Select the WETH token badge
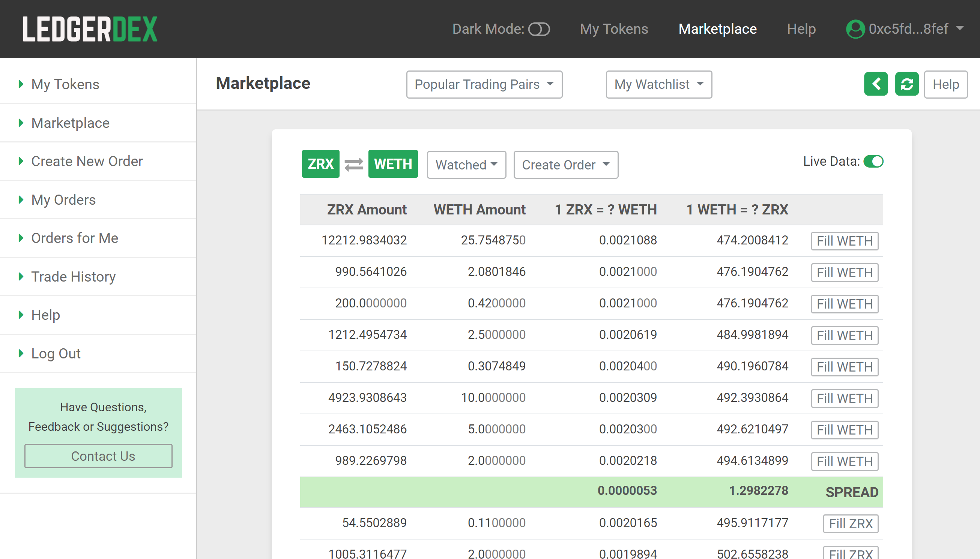The width and height of the screenshot is (980, 559). tap(392, 164)
